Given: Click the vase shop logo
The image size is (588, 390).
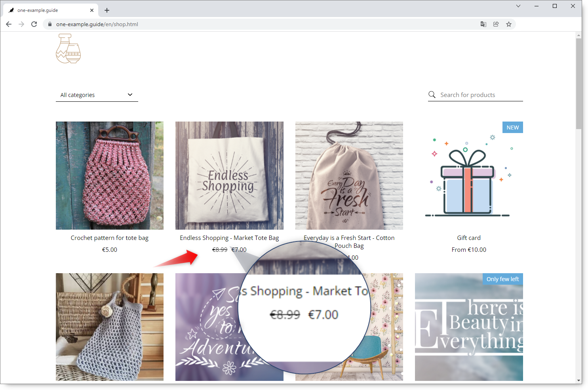Looking at the screenshot, I should click(68, 49).
